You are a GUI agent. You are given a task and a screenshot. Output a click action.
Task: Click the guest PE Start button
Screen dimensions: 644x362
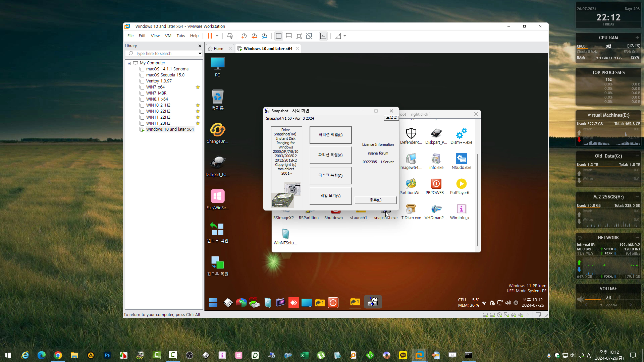(213, 303)
